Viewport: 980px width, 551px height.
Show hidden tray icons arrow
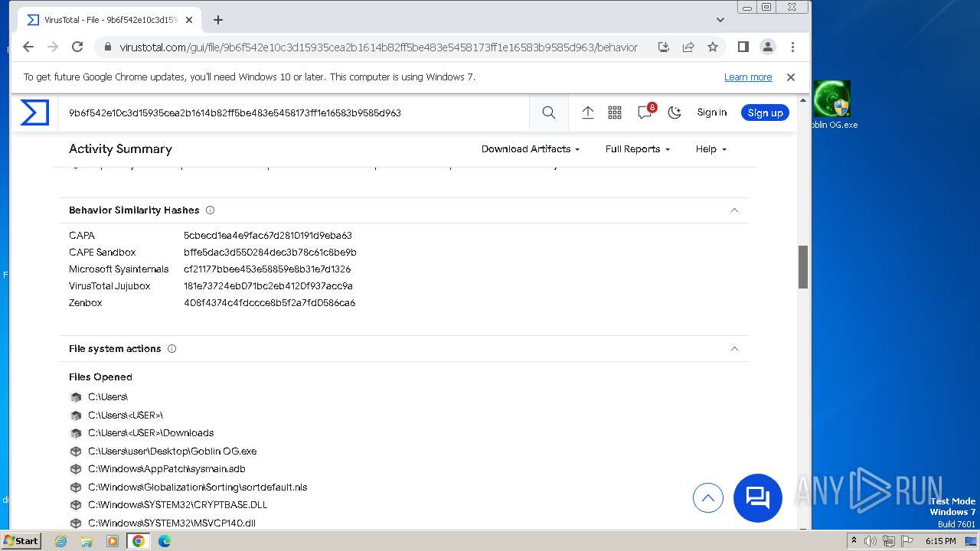(854, 541)
